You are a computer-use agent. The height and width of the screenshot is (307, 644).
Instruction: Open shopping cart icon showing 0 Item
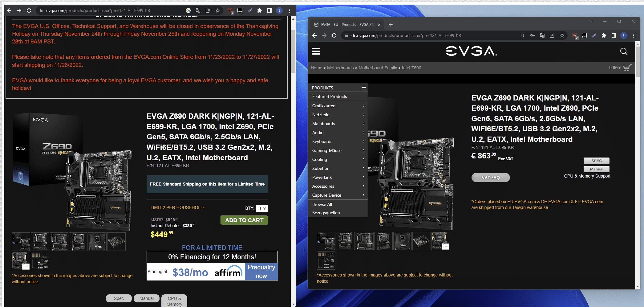click(627, 68)
